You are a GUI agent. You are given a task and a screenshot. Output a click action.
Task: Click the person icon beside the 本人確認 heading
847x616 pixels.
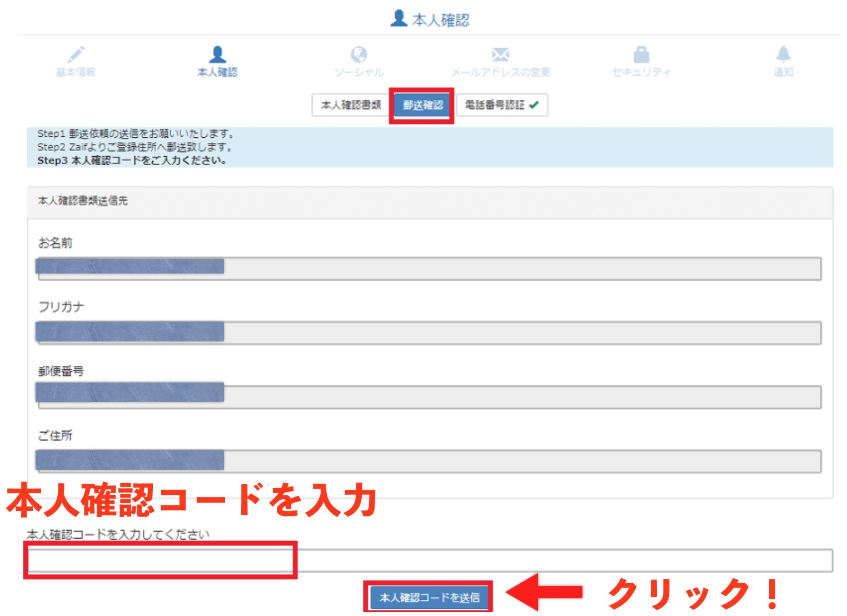[398, 18]
